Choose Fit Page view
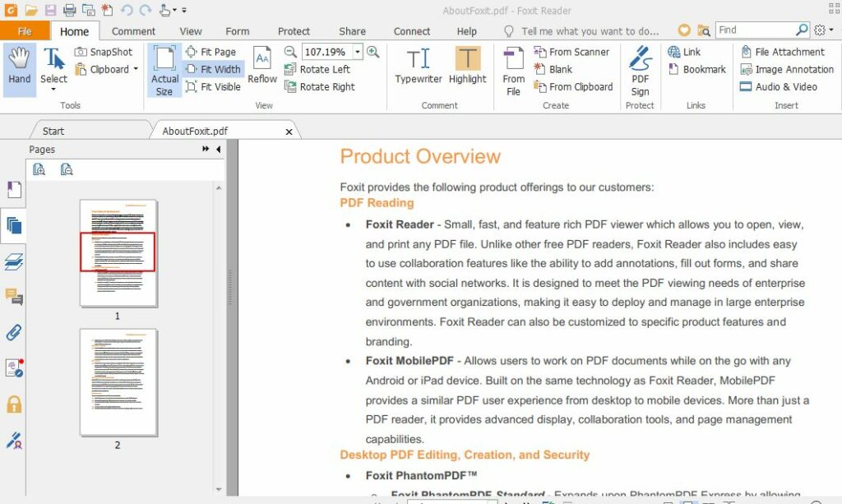Viewport: 842px width, 504px height. (x=210, y=52)
